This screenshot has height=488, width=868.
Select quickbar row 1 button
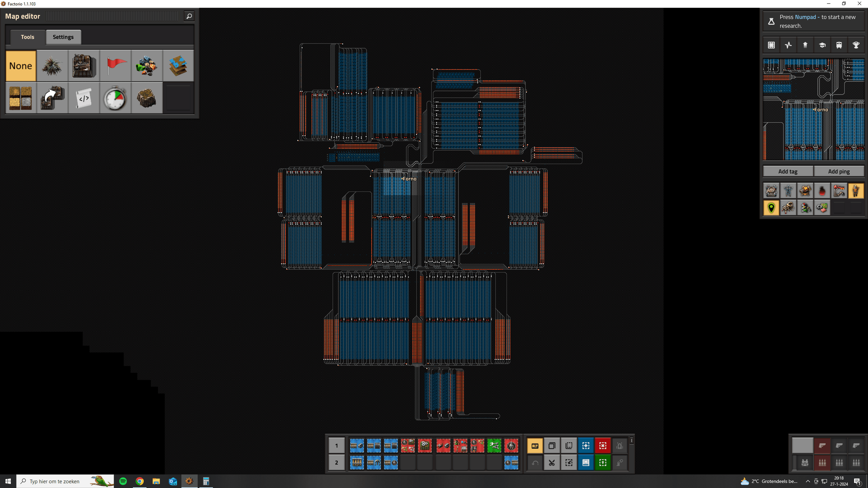pos(336,445)
